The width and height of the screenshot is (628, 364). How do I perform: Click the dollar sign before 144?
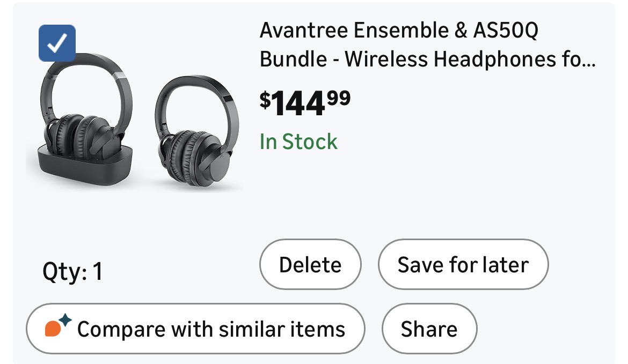pos(265,100)
